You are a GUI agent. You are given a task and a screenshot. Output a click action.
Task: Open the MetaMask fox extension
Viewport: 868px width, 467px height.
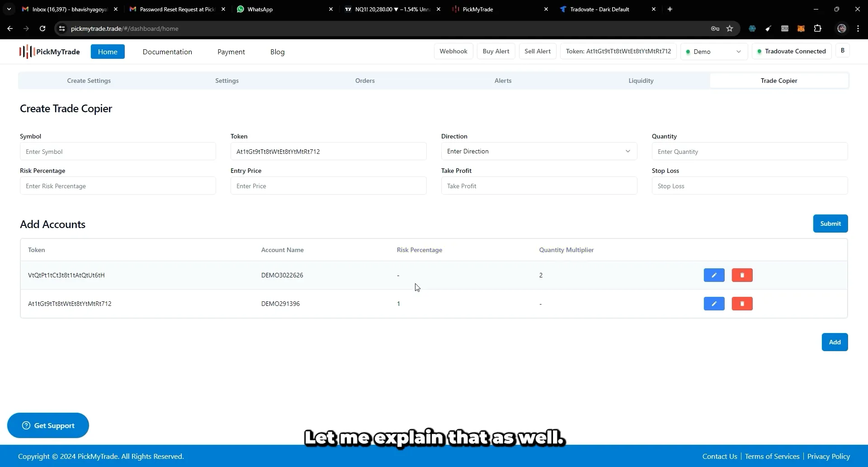(x=801, y=29)
